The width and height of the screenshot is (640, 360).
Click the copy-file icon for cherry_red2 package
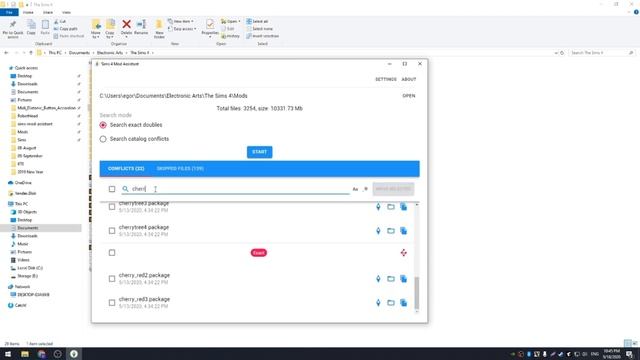click(x=403, y=279)
